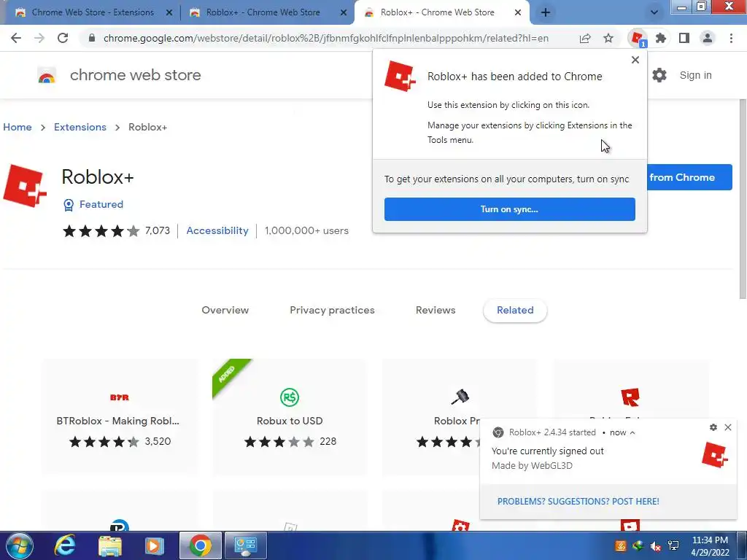Toggle the side panel icon
Image resolution: width=747 pixels, height=560 pixels.
click(684, 38)
